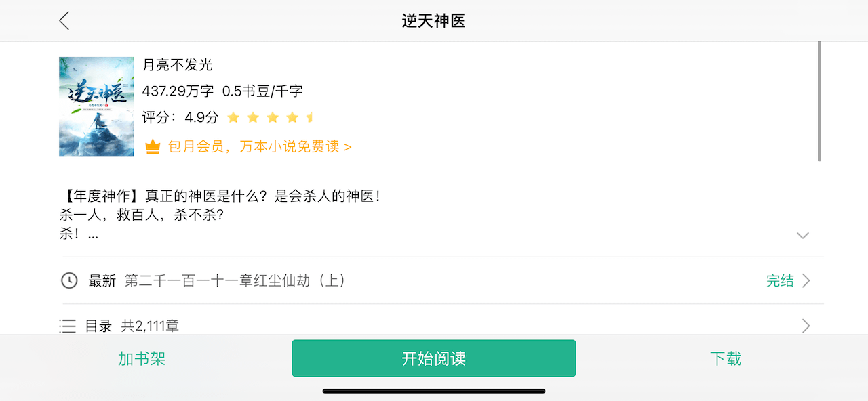Click author name 月亮不发光
868x401 pixels.
[x=178, y=65]
